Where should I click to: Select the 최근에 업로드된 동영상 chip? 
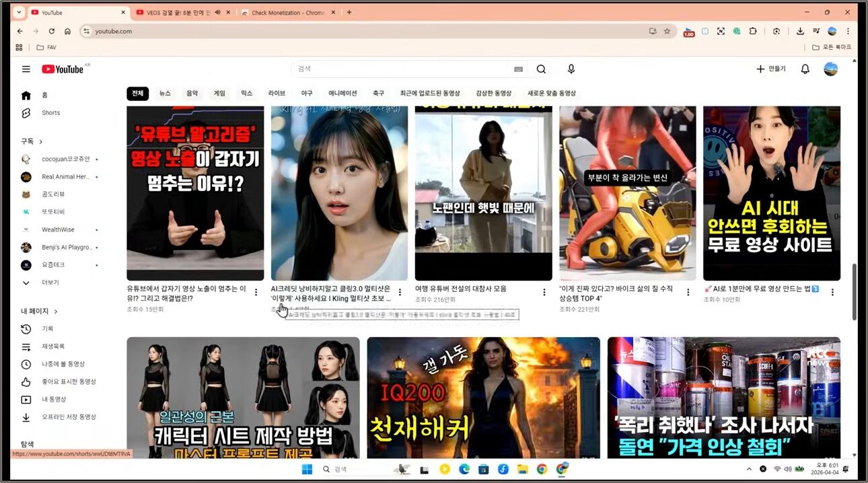click(430, 94)
